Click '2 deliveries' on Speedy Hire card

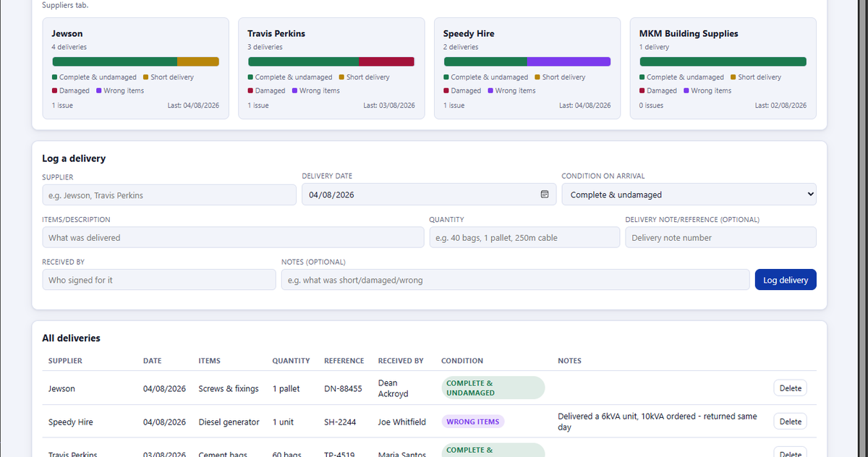tap(461, 47)
